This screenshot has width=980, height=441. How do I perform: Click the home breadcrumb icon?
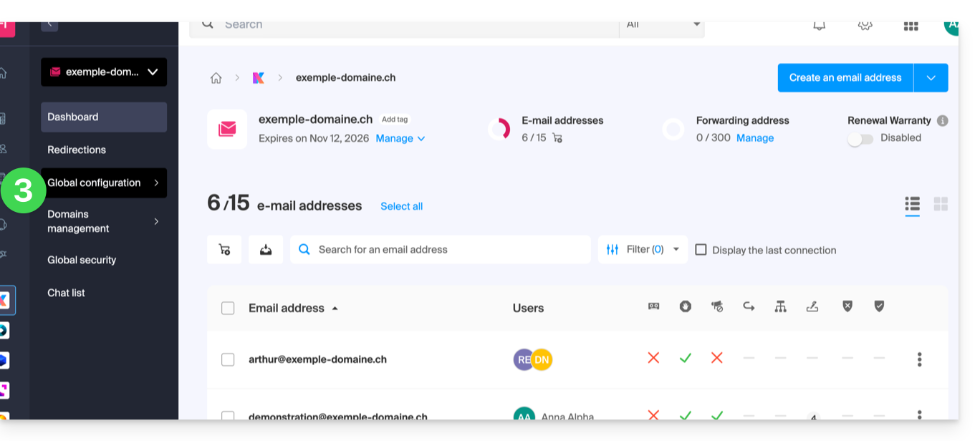[x=216, y=78]
